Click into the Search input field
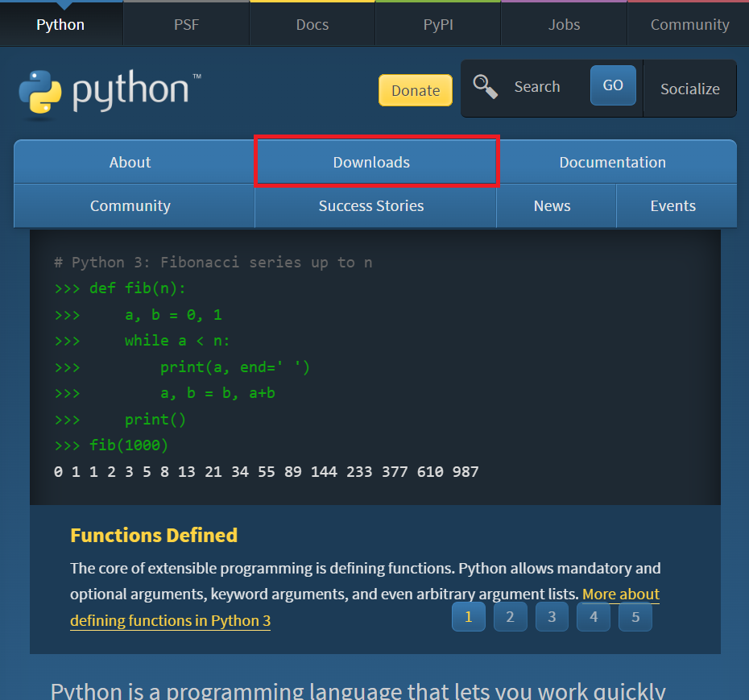 point(547,86)
